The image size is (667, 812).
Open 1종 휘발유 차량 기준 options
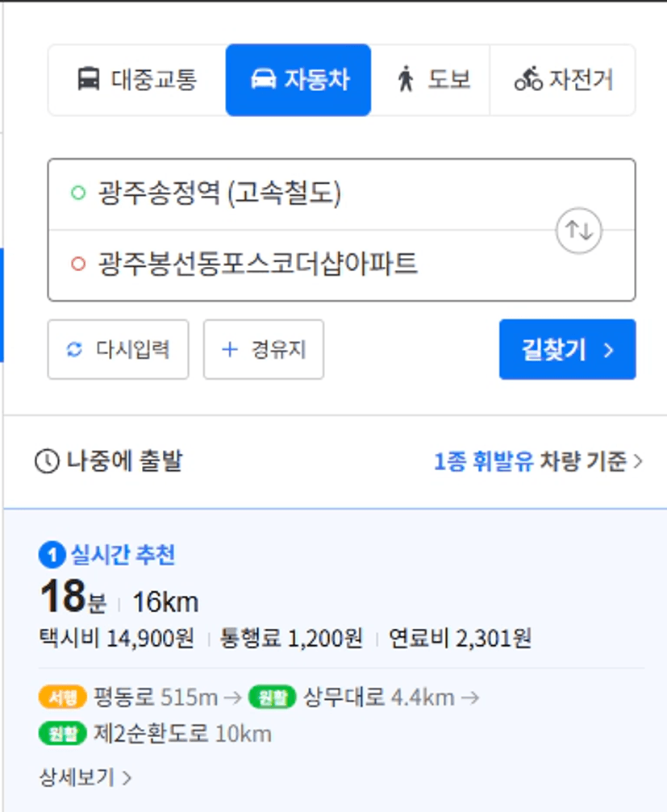(x=538, y=461)
